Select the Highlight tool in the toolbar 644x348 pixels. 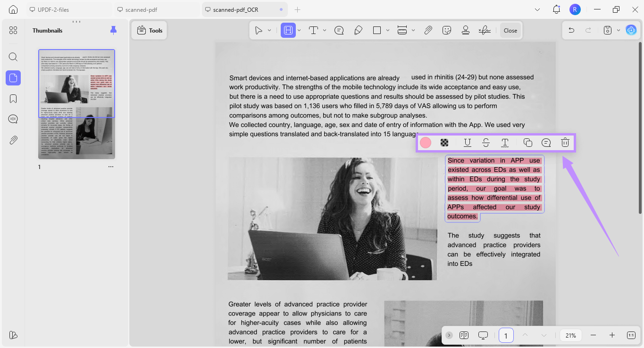click(x=289, y=30)
